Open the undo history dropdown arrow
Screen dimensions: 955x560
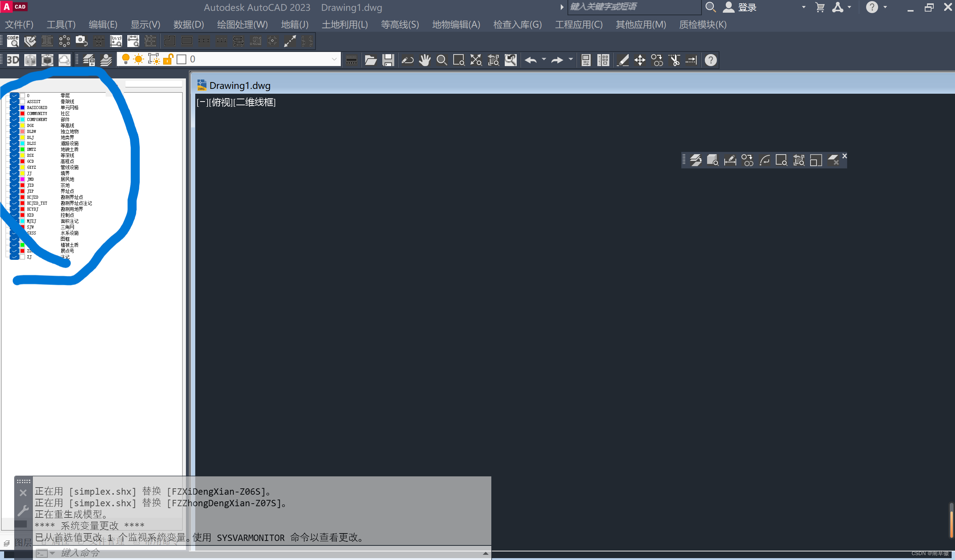point(544,59)
